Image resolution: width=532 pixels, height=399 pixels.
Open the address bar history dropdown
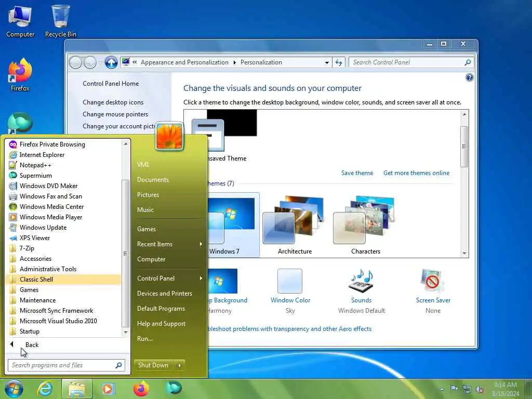[327, 63]
